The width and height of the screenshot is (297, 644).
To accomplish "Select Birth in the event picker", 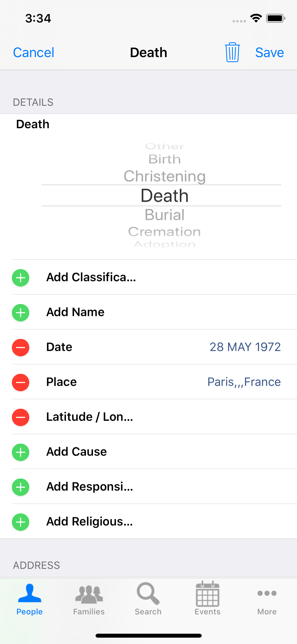I will tap(164, 159).
